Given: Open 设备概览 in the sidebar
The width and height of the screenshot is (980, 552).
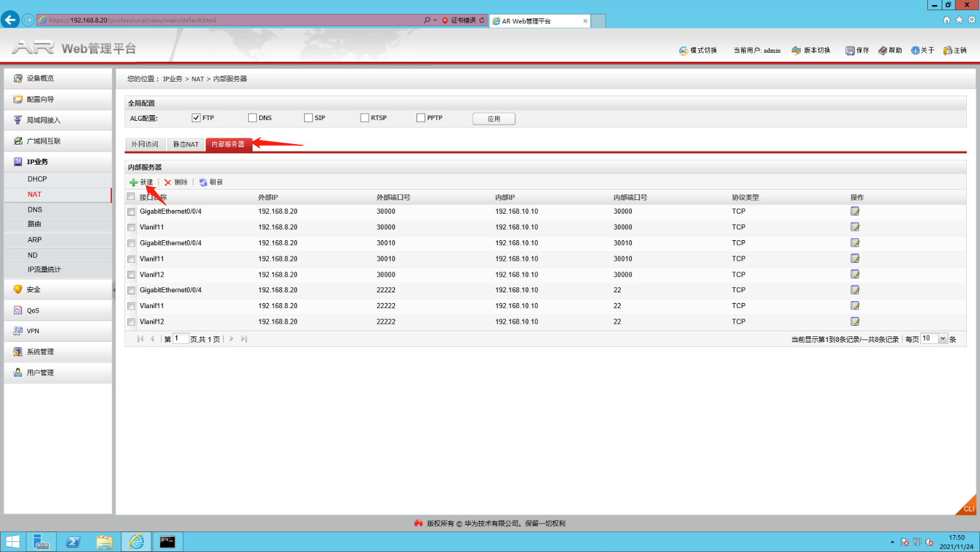Looking at the screenshot, I should 58,79.
